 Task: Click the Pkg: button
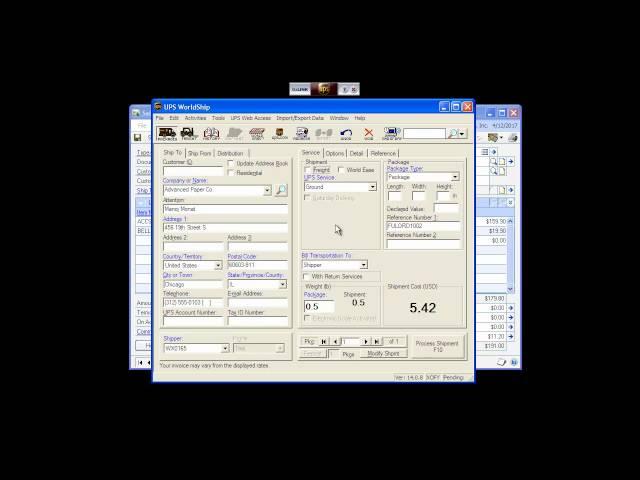309,342
